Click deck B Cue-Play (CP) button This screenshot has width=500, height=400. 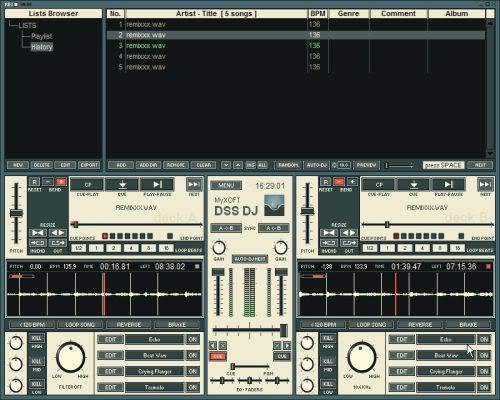pyautogui.click(x=379, y=185)
